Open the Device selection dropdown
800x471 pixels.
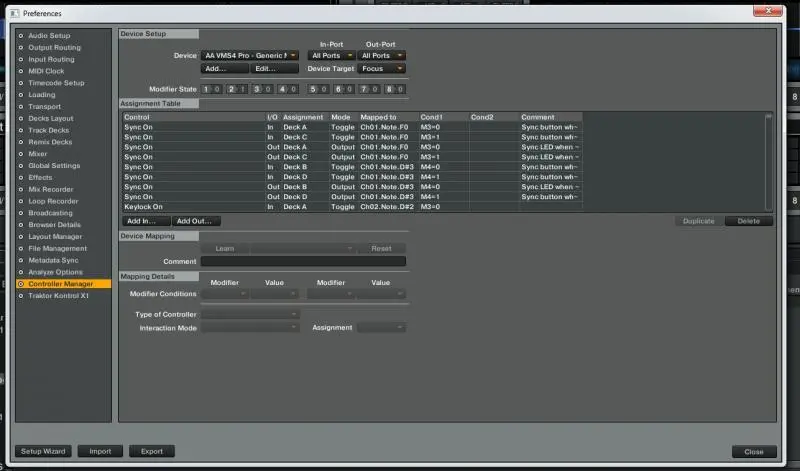[250, 56]
